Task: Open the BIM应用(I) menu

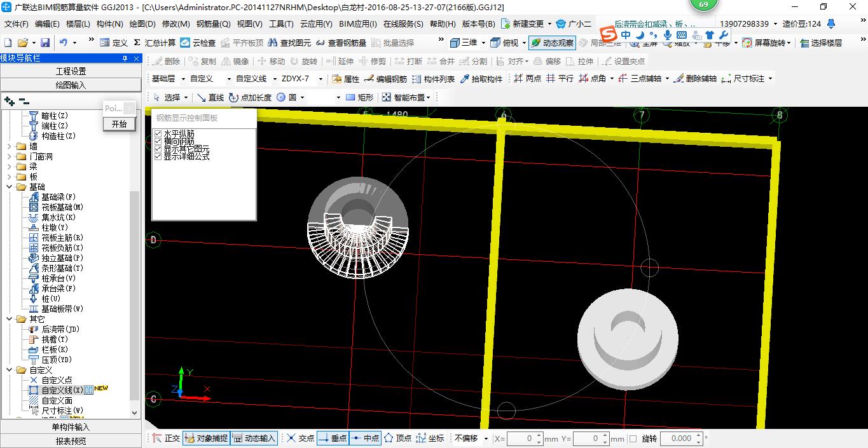Action: click(x=358, y=24)
